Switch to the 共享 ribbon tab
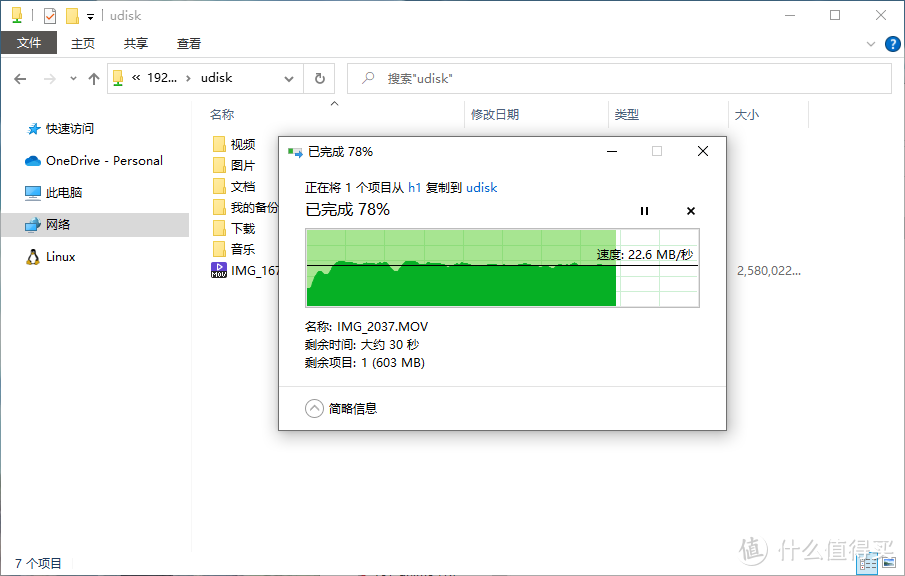This screenshot has width=905, height=576. tap(136, 43)
